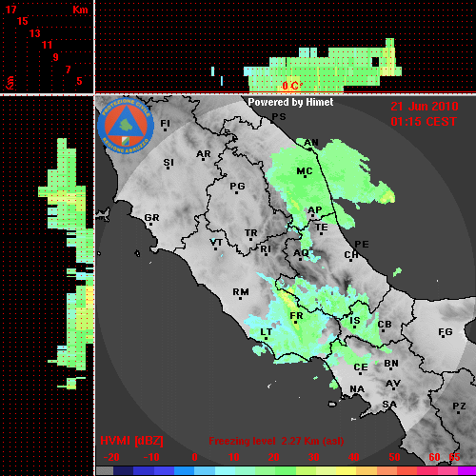Image resolution: width=476 pixels, height=476 pixels.
Task: Click the 10 dBZ scale value
Action: (x=233, y=457)
